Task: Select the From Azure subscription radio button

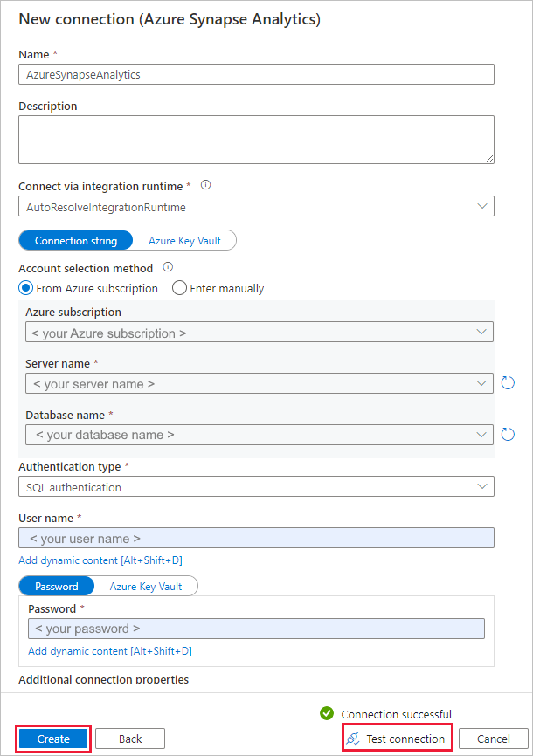Action: (26, 288)
